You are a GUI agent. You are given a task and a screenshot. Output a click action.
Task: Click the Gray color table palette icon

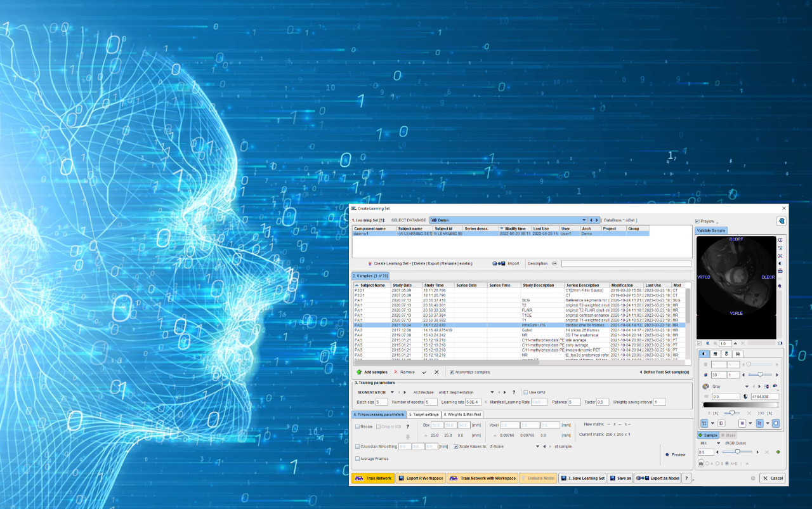706,386
